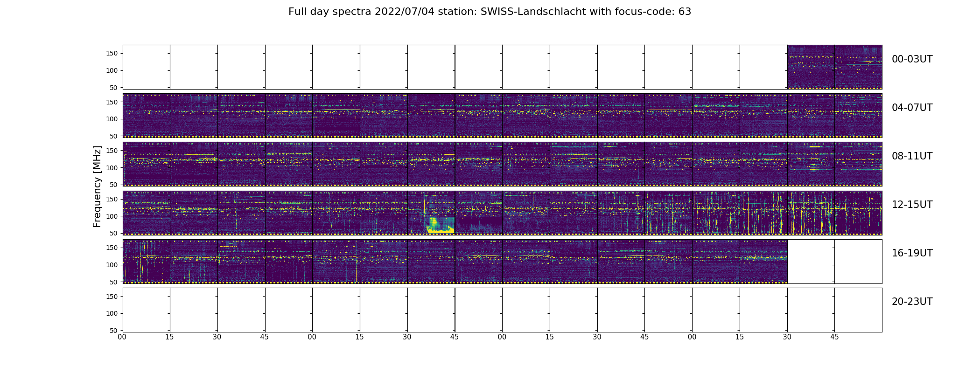
Task: Click the 50 tick of the 04-07UT row
Action: tap(114, 136)
